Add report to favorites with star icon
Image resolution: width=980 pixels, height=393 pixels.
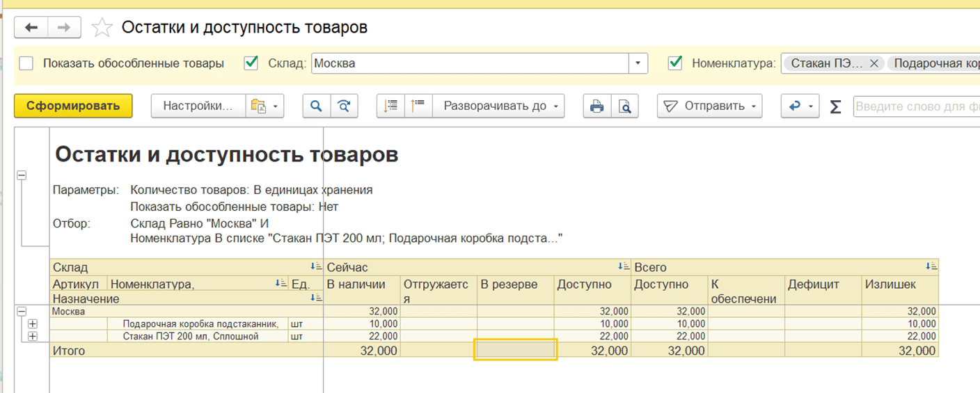pos(102,28)
